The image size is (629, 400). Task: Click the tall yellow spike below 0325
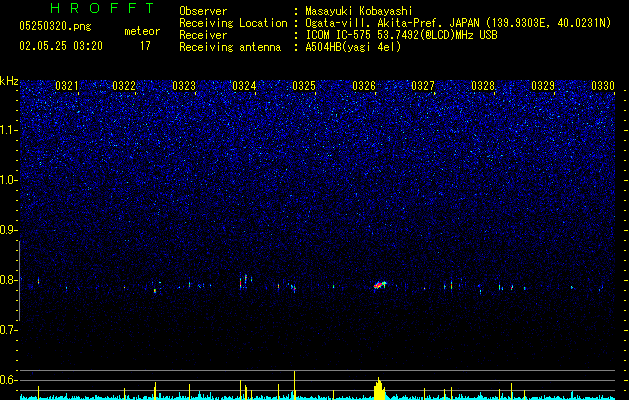(294, 385)
